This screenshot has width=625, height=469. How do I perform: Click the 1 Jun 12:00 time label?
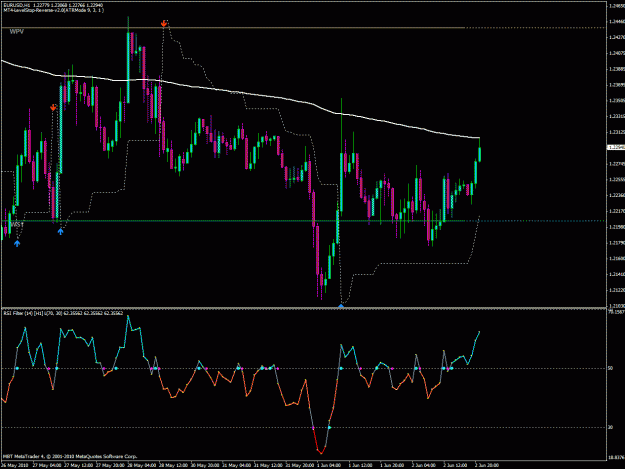tap(360, 465)
